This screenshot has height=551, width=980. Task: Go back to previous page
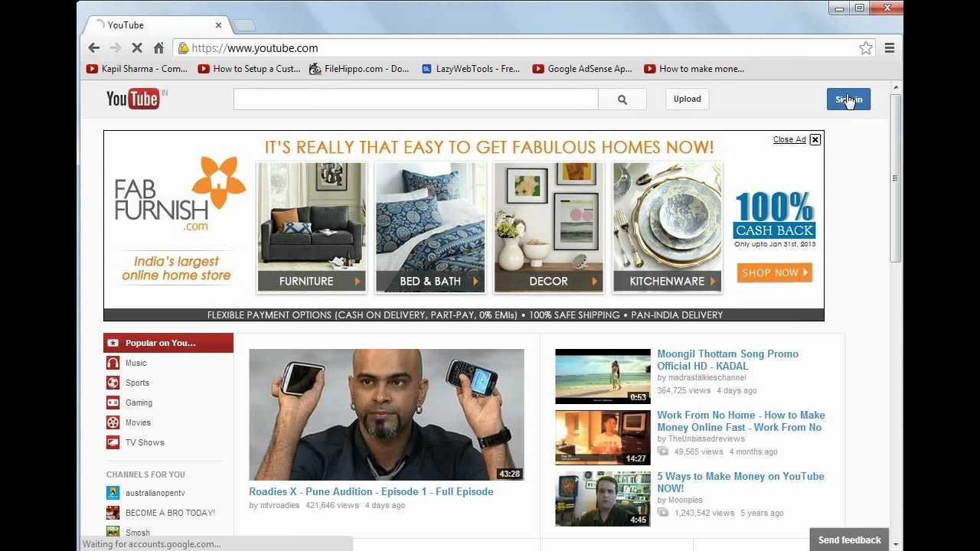pyautogui.click(x=93, y=48)
